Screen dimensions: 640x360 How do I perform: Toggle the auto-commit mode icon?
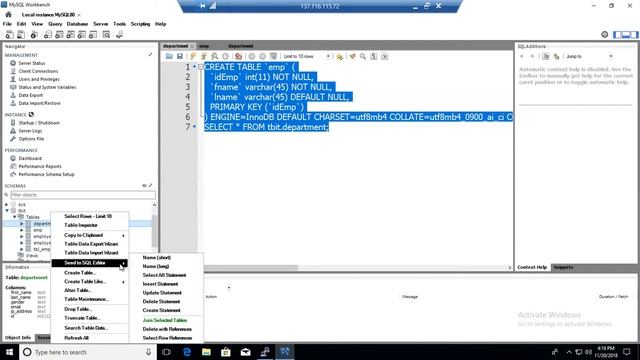(273, 56)
